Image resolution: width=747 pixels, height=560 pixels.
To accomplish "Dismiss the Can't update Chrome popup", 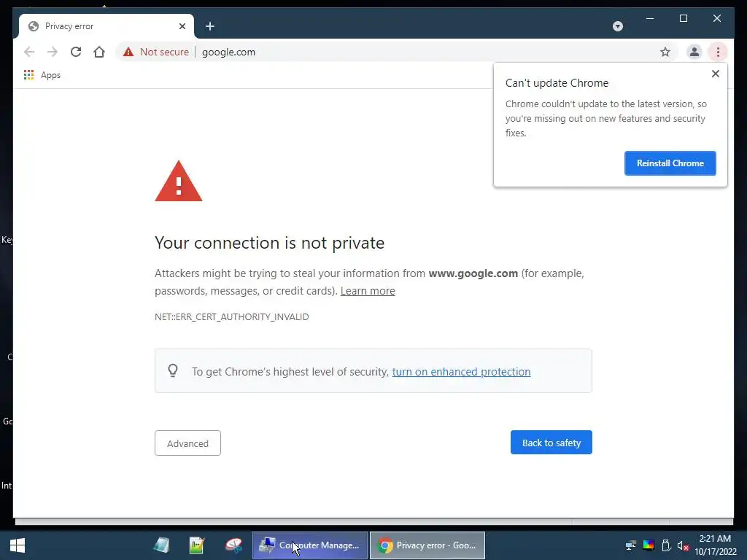I will [715, 74].
